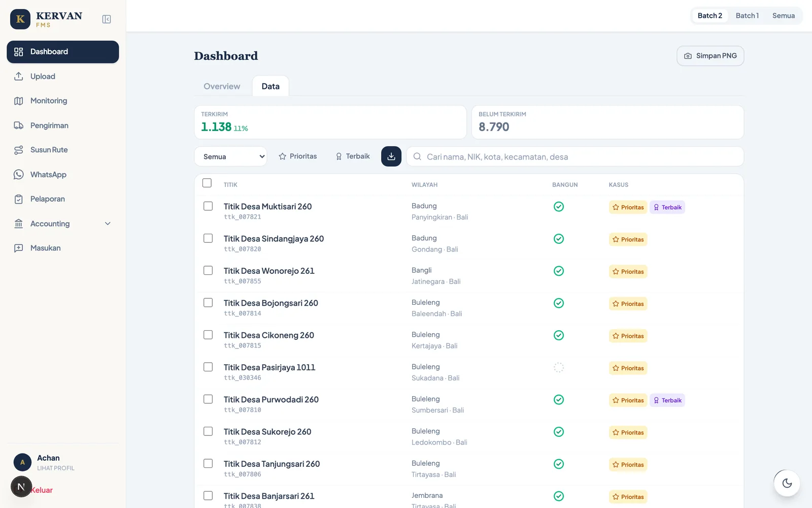Screen dimensions: 812x508
Task: Click Bangun check icon for Sukorejo
Action: tap(559, 432)
